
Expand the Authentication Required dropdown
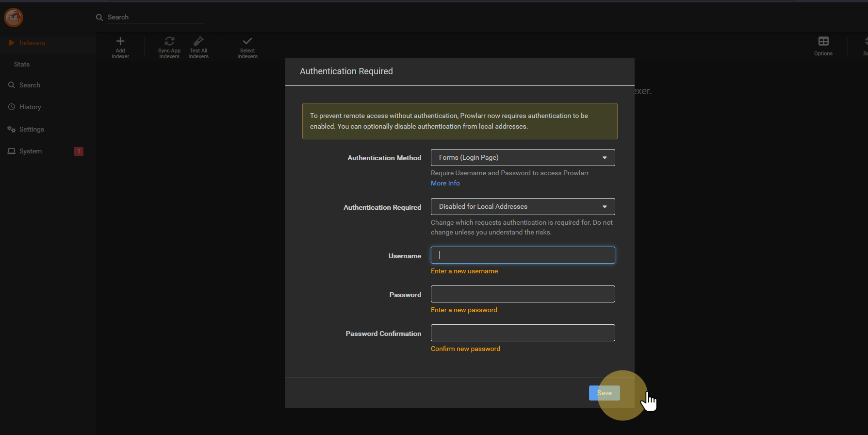click(523, 206)
